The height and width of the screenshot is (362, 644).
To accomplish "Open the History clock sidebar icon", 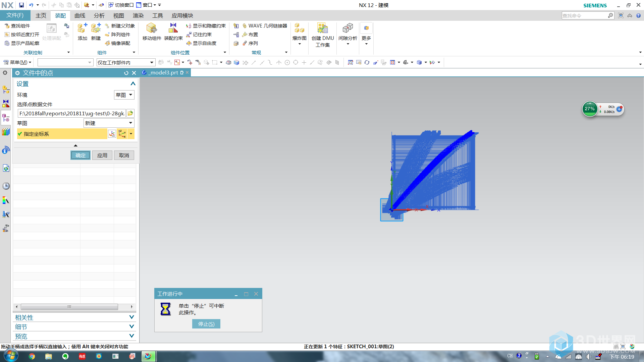I will [x=6, y=186].
